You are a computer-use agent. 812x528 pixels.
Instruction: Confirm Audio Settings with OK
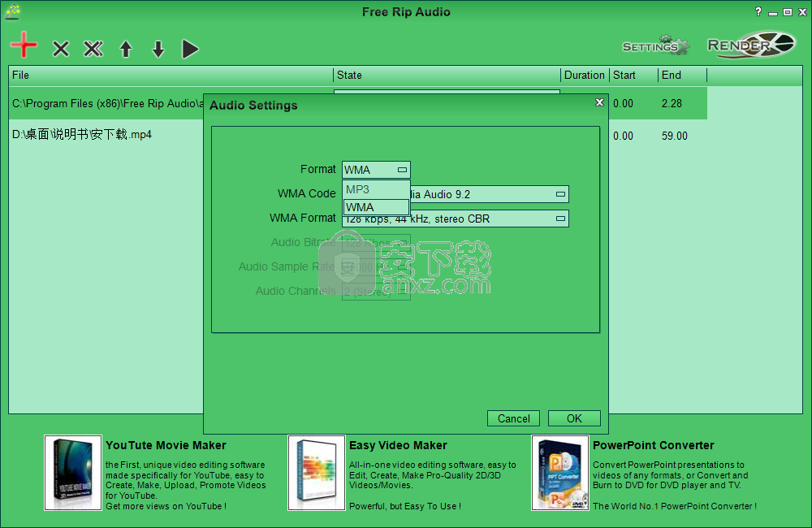574,418
